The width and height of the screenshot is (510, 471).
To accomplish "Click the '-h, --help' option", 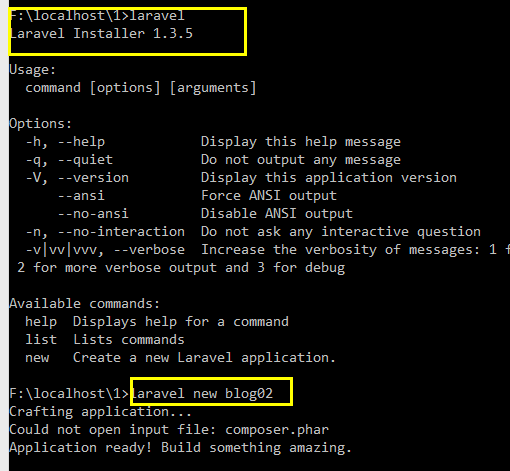I will (65, 142).
